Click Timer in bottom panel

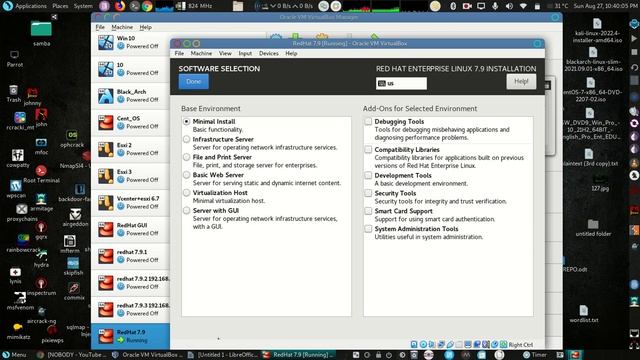point(535,355)
